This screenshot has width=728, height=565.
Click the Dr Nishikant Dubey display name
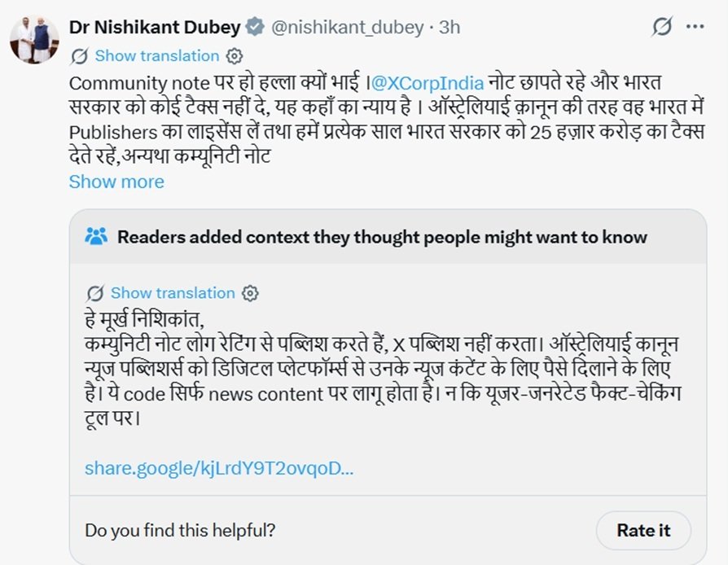click(155, 27)
